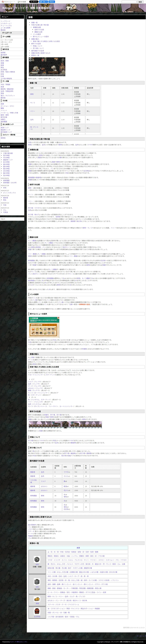Open バイオーム／季節と天候 sidebar link
Screen dimensions: 146x644
(9, 113)
